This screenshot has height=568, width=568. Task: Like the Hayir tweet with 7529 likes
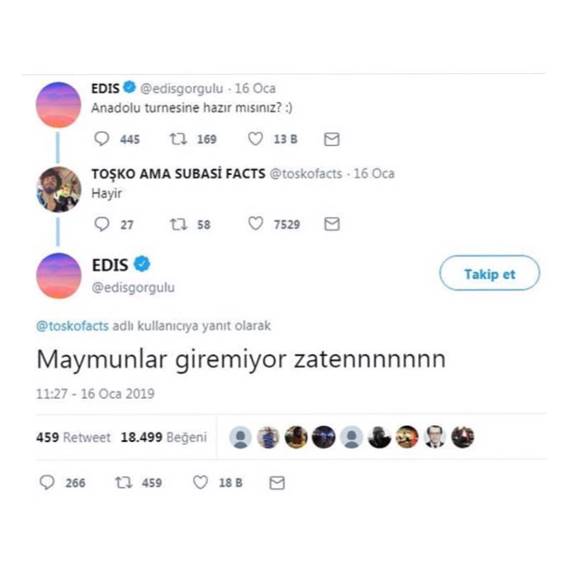pyautogui.click(x=255, y=224)
